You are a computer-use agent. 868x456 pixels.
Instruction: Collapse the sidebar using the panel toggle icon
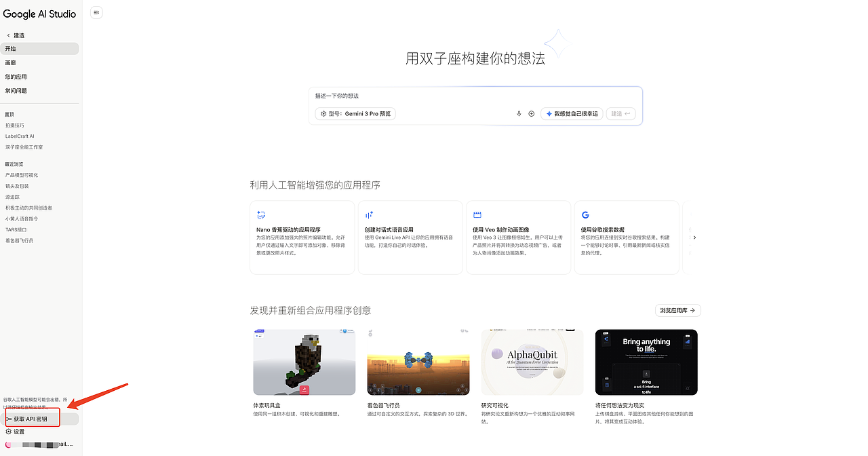click(96, 12)
